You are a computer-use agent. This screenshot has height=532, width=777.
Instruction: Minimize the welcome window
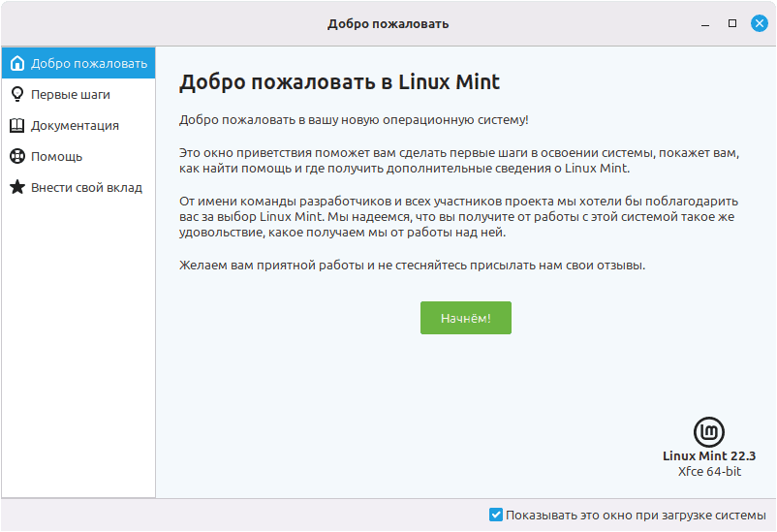pos(705,24)
